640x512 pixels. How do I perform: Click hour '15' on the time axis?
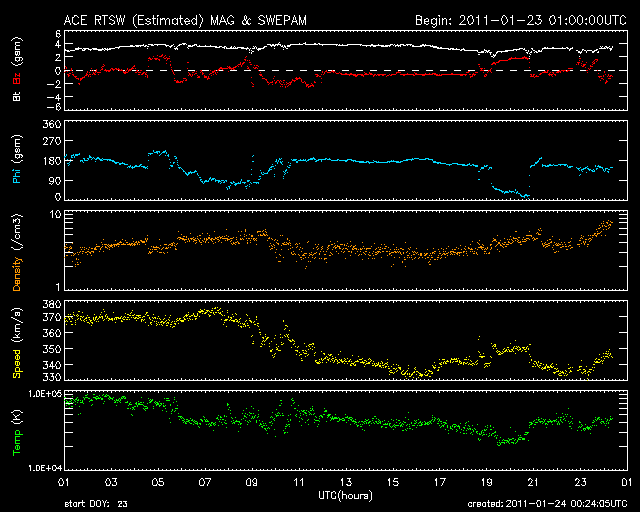pyautogui.click(x=393, y=483)
